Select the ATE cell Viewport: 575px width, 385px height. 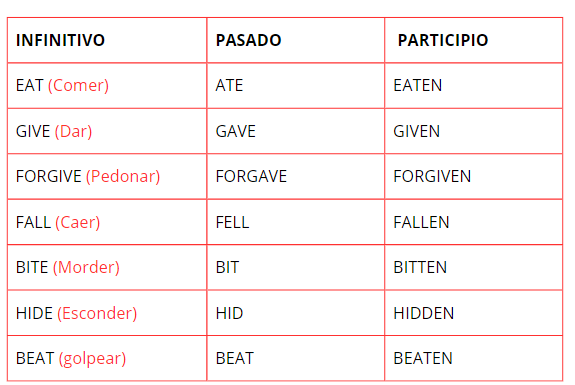[296, 85]
